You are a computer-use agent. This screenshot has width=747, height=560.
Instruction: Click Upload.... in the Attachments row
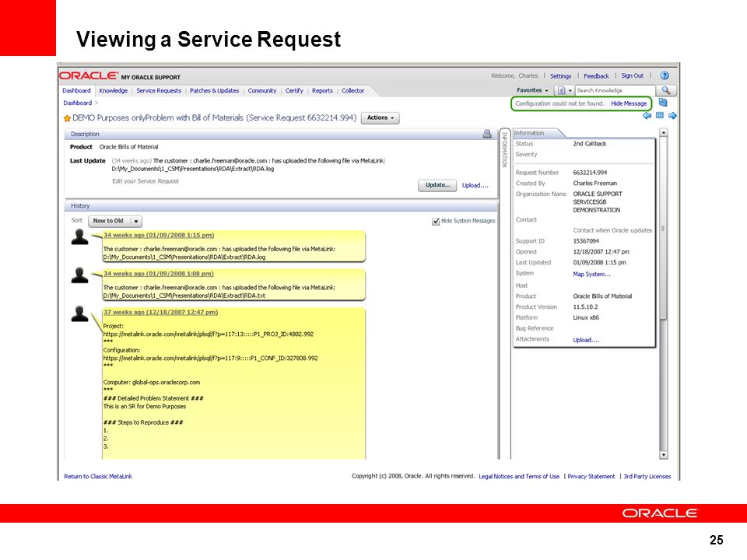(x=586, y=340)
